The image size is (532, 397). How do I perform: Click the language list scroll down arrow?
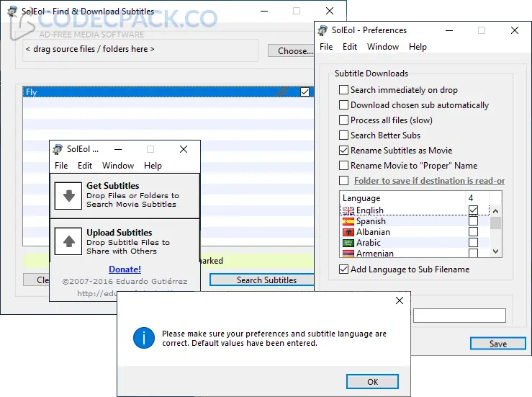pyautogui.click(x=496, y=251)
